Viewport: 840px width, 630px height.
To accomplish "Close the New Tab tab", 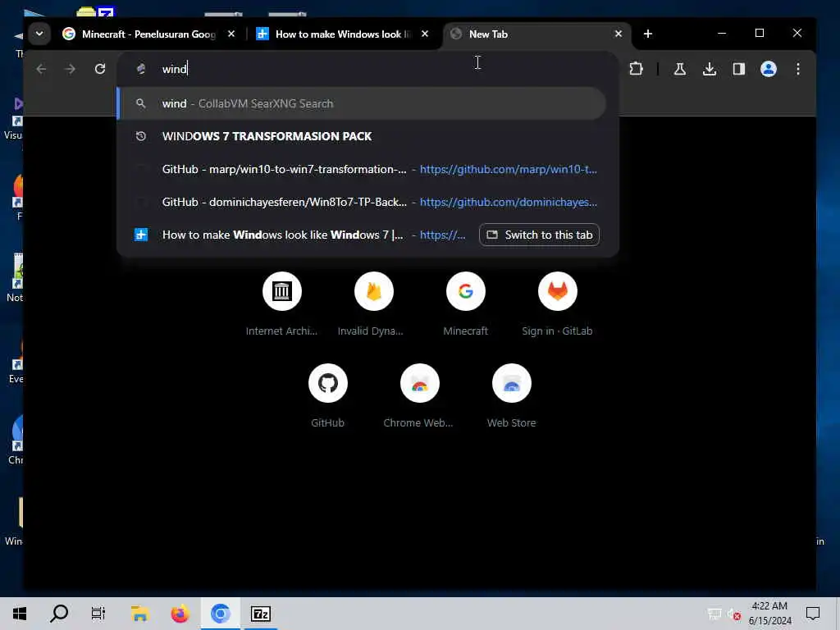I will [x=619, y=34].
